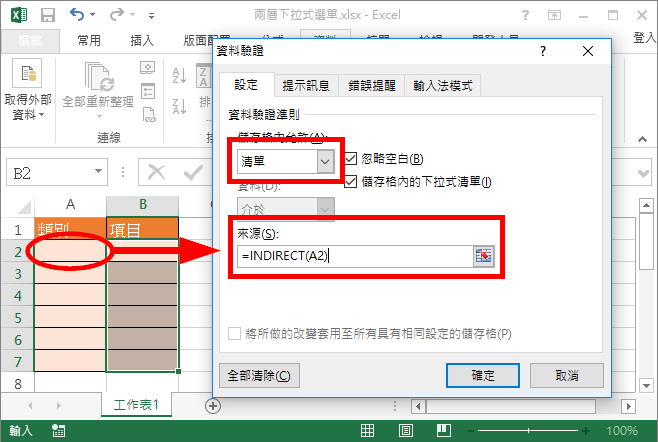Collapse the ribbon with chevron
Viewport: 658px width, 442px height.
[642, 139]
